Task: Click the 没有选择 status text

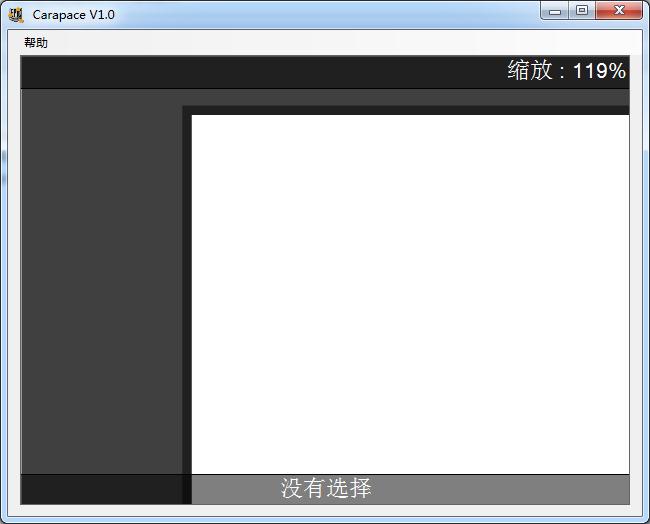Action: click(326, 488)
